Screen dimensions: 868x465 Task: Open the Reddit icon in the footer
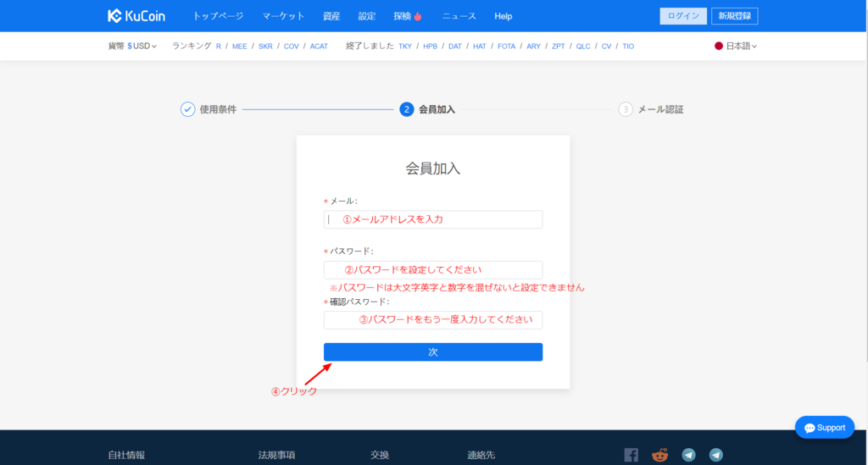click(659, 455)
